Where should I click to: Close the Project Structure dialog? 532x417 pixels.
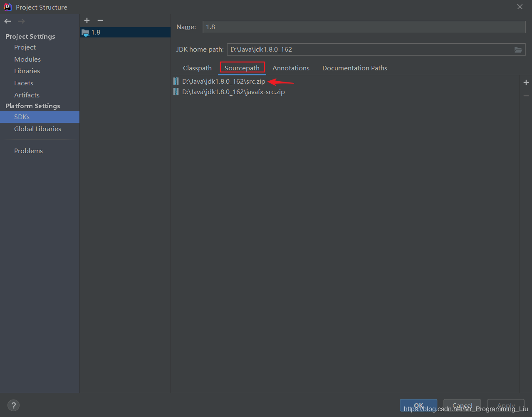click(x=520, y=7)
